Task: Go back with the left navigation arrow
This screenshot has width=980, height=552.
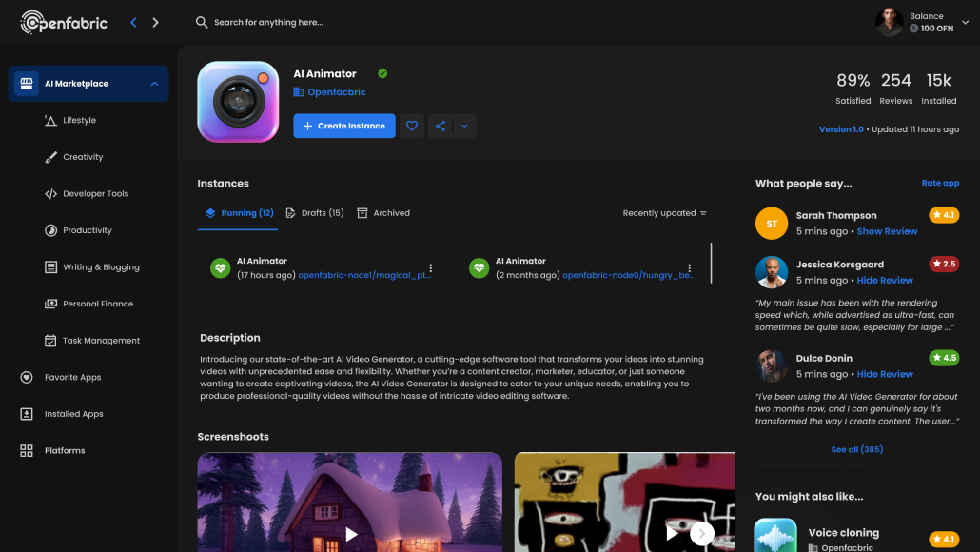Action: coord(133,22)
